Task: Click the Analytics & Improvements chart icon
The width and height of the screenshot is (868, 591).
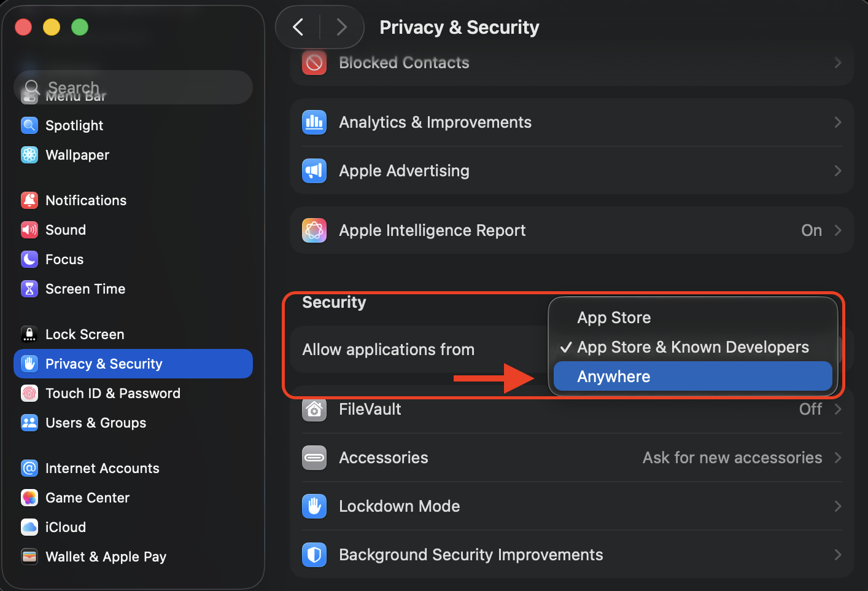Action: click(x=314, y=122)
